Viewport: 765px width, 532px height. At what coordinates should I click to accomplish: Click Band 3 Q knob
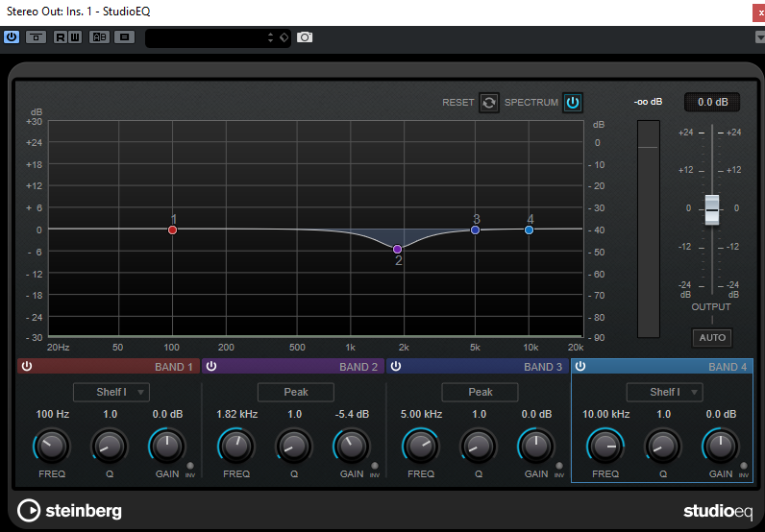pos(479,446)
